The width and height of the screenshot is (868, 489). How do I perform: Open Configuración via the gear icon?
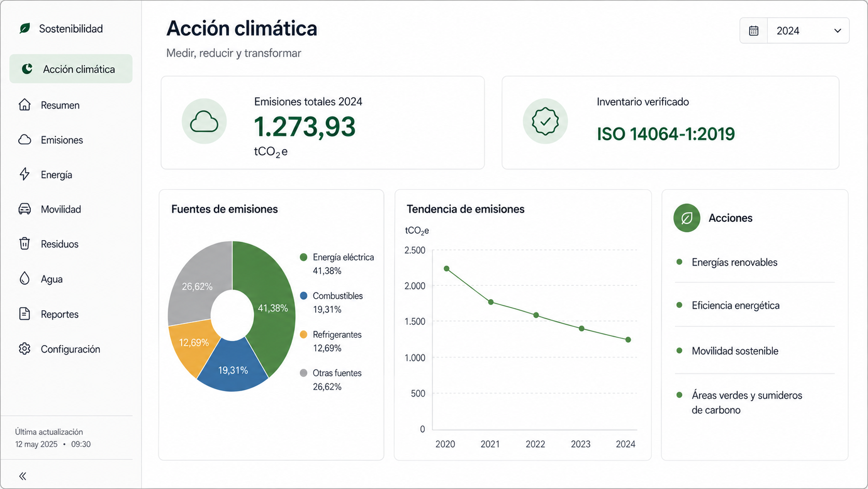click(24, 349)
